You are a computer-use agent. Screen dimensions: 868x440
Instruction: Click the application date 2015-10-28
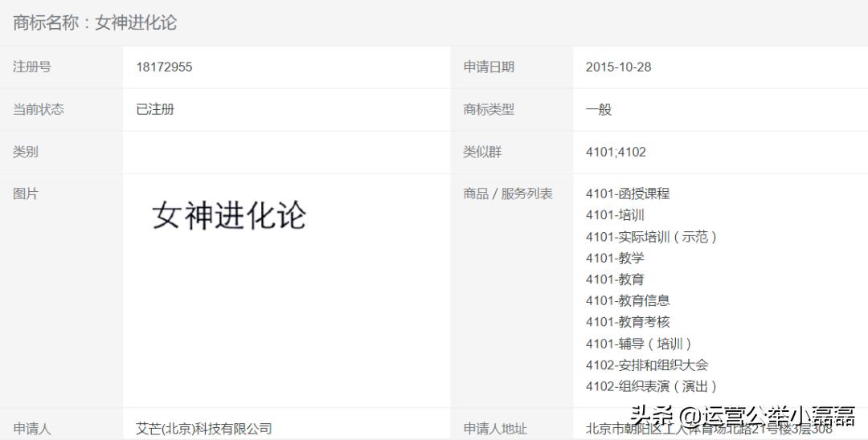tap(618, 67)
